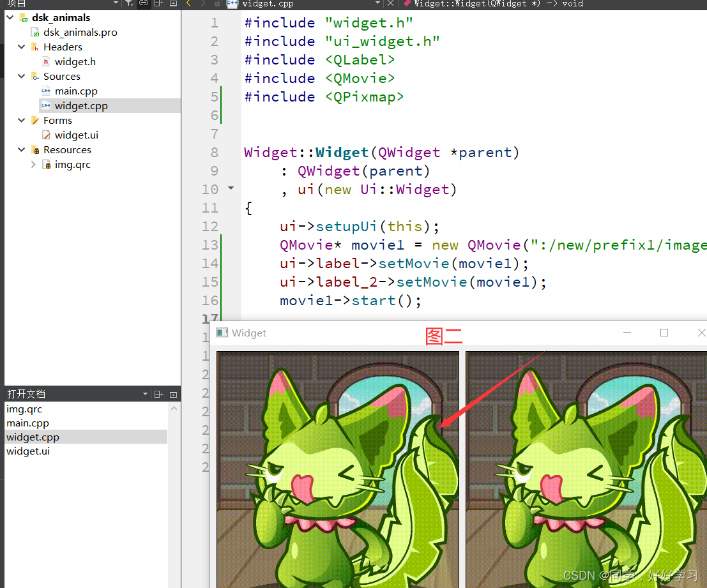The image size is (707, 588).
Task: Expand the img.qrc resource node
Action: tap(33, 165)
